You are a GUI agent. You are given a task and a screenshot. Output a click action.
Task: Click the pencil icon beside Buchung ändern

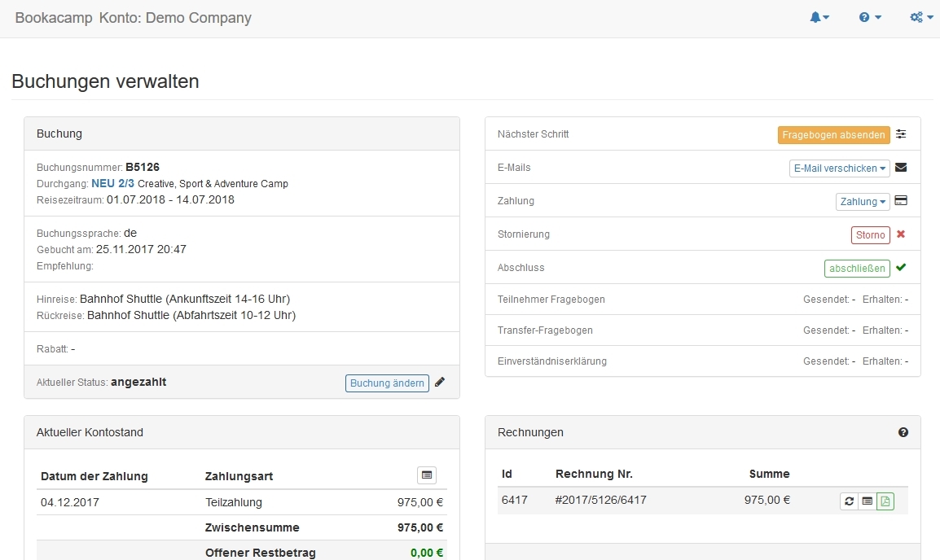pyautogui.click(x=440, y=382)
